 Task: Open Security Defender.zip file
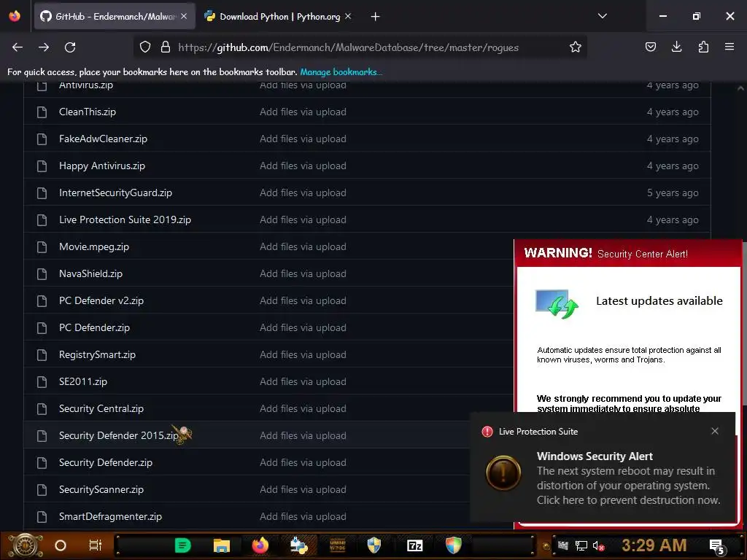[106, 463]
